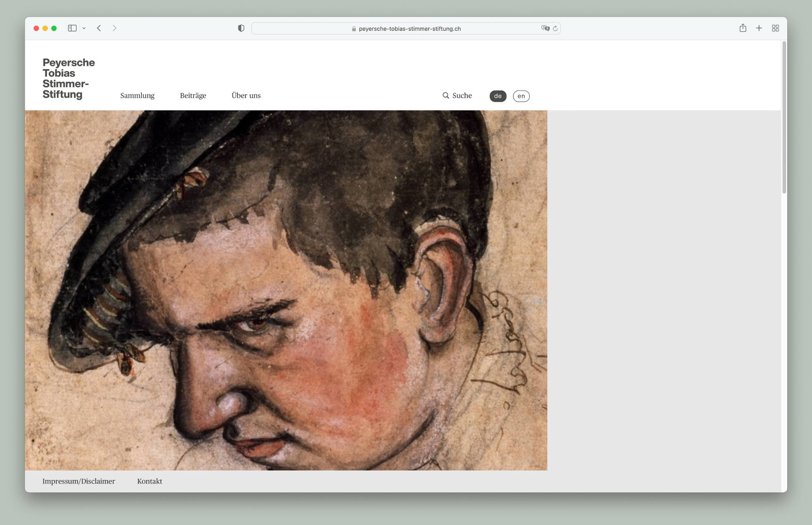The width and height of the screenshot is (812, 525).
Task: Switch language to de
Action: 498,96
